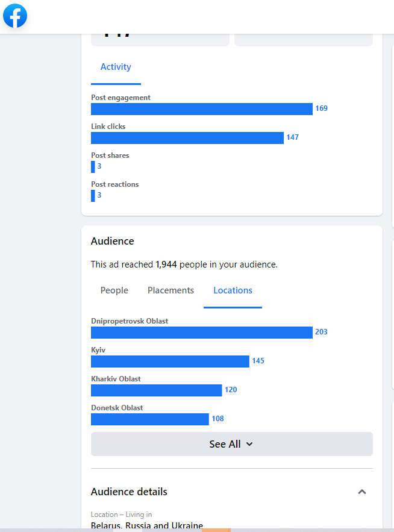Expand locations with See All button
This screenshot has width=394, height=532.
point(231,444)
